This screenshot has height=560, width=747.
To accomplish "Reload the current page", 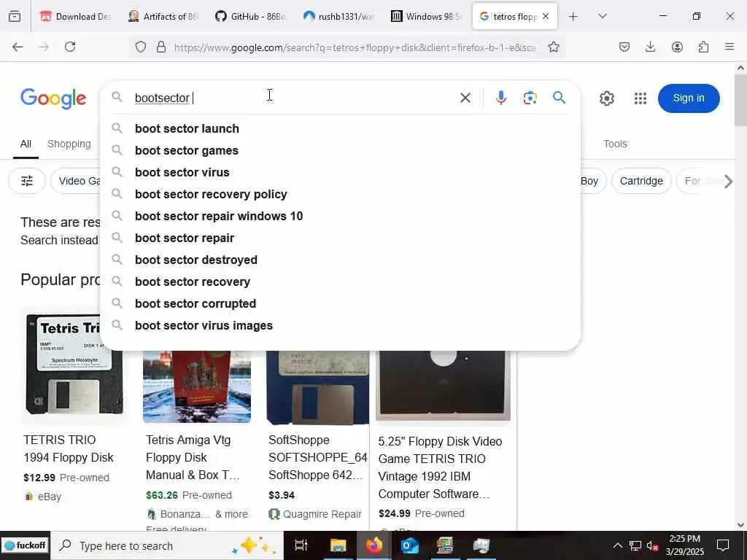I will (x=70, y=47).
